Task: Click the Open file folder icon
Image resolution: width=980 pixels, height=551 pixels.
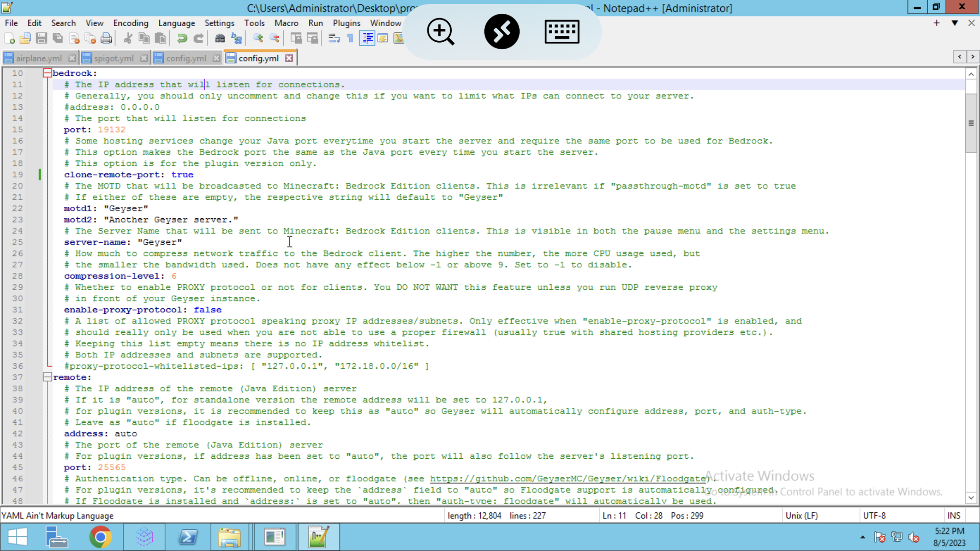Action: tap(25, 39)
